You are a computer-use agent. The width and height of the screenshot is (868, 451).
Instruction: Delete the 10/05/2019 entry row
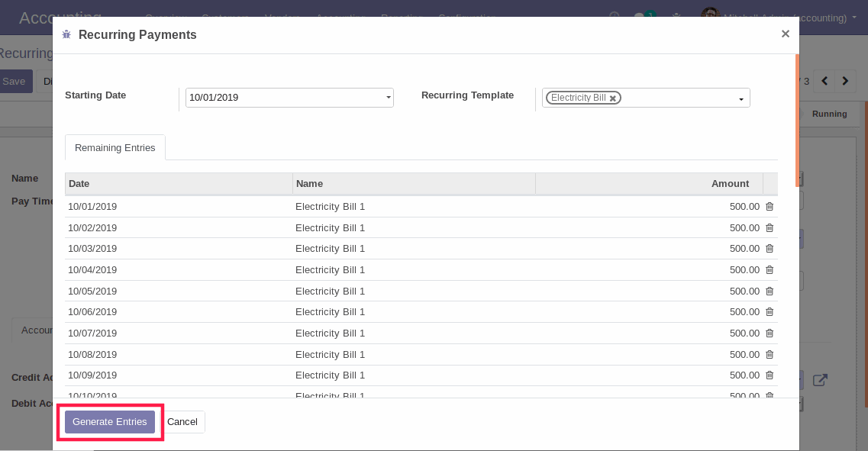pos(770,291)
